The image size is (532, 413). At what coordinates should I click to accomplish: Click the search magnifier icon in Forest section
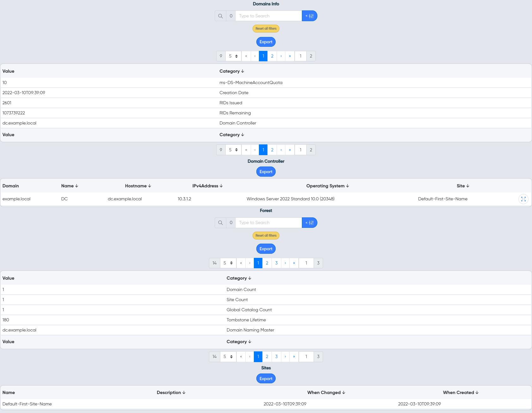tap(220, 223)
